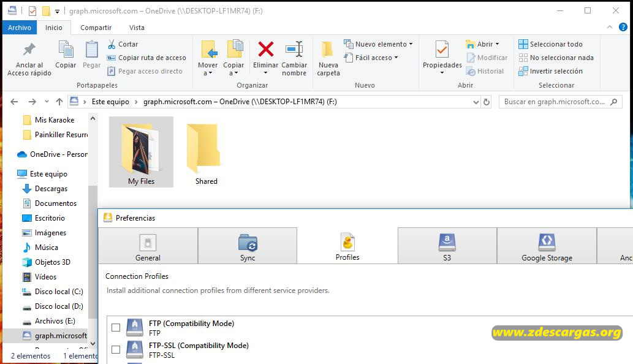The width and height of the screenshot is (633, 364).
Task: Open Fácil acceso dropdown
Action: pyautogui.click(x=371, y=58)
